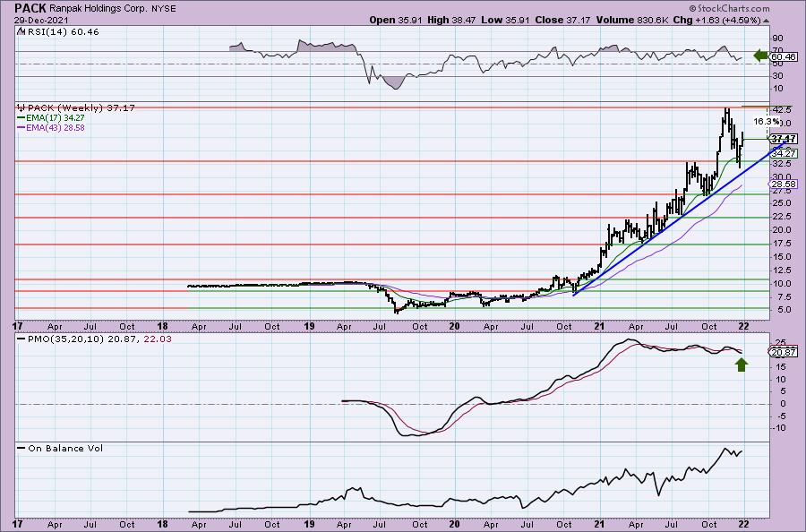Click the High 38.47 value
806x532 pixels.
[452, 20]
